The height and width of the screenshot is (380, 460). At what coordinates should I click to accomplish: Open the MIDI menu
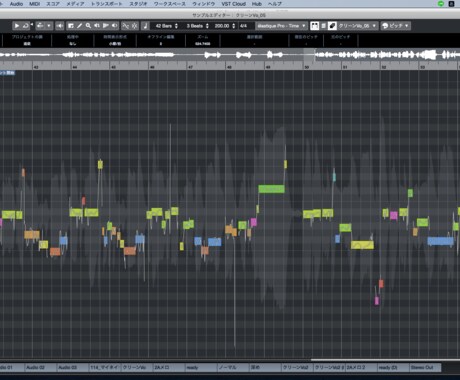point(34,4)
